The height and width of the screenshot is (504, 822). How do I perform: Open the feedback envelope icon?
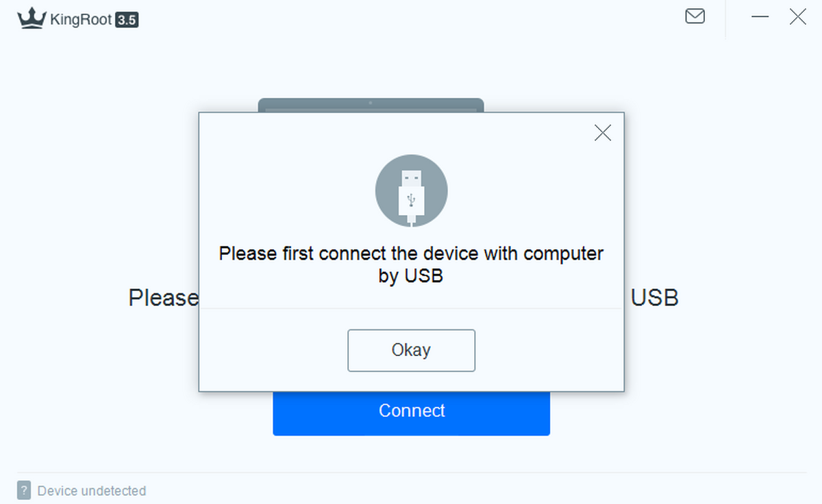(x=695, y=16)
